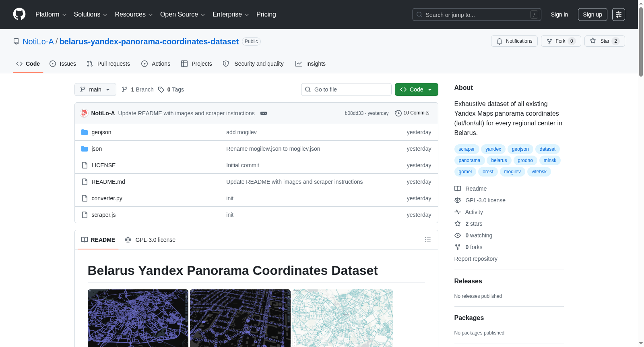Click the eye icon beside watching
The height and width of the screenshot is (347, 644).
click(458, 235)
